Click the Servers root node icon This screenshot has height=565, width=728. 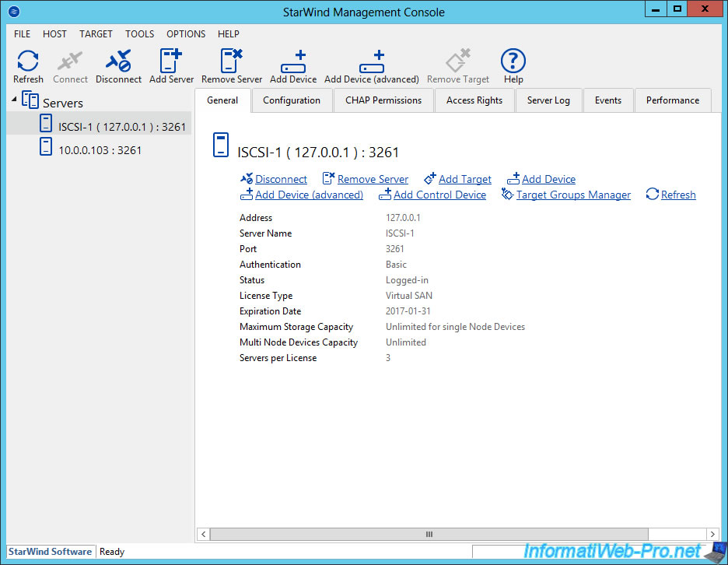coord(30,100)
